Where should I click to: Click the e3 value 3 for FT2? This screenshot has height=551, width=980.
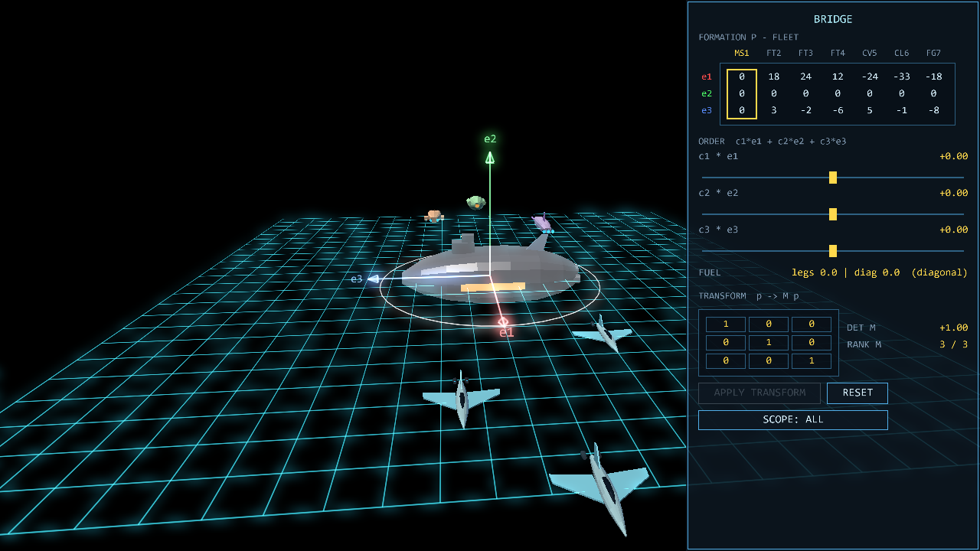(774, 110)
